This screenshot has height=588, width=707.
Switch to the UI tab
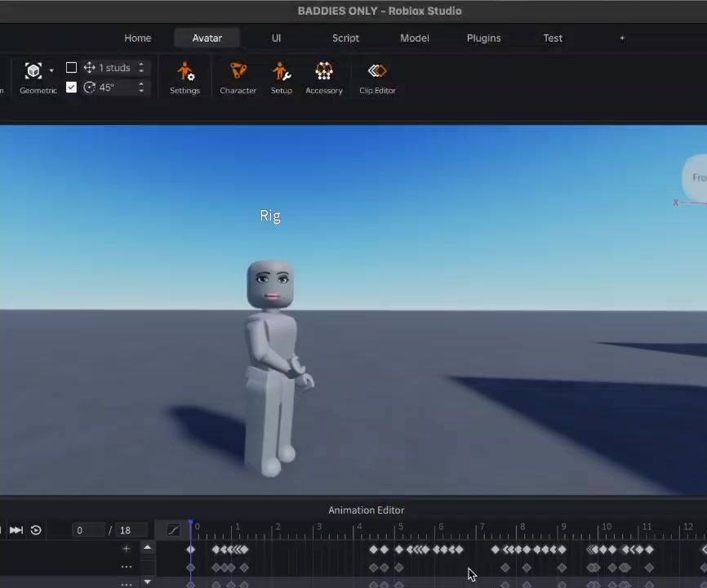[x=277, y=38]
